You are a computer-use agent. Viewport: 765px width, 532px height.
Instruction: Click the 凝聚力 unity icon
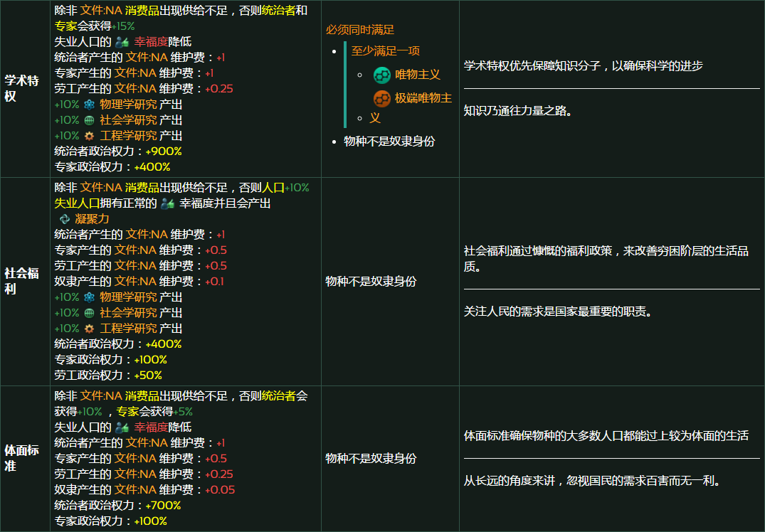65,219
